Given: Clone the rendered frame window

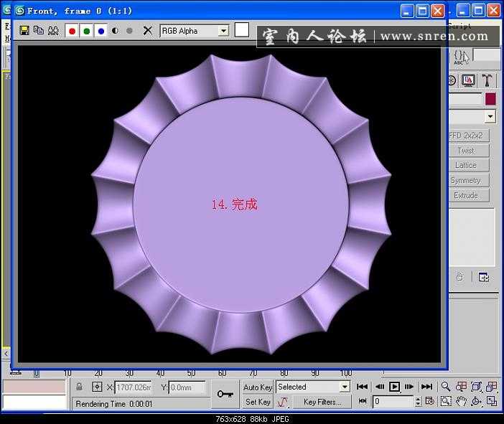Looking at the screenshot, I should pos(38,31).
